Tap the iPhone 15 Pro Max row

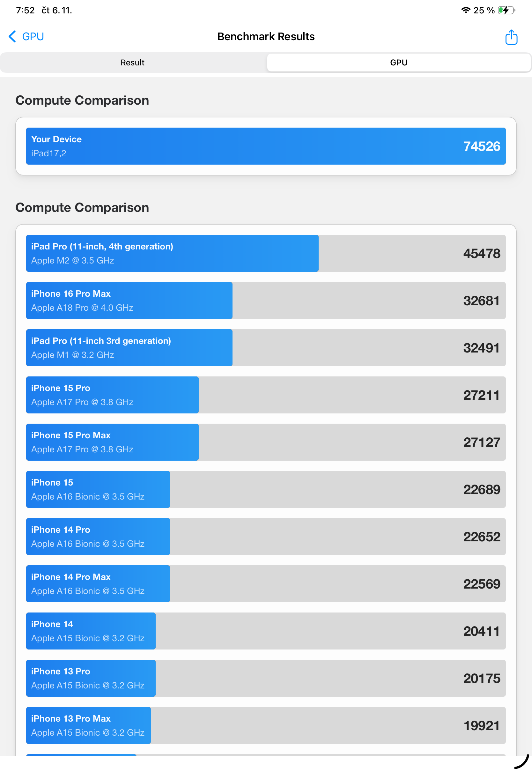tap(266, 442)
